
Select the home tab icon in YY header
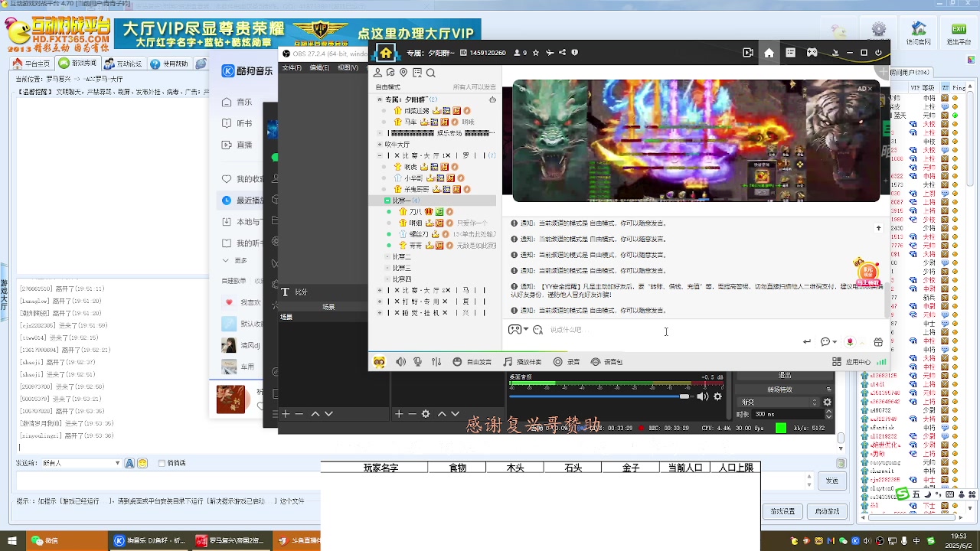(769, 53)
